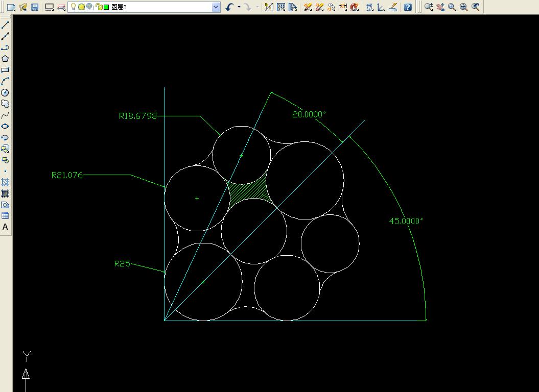Click the New drawing icon
This screenshot has height=392, width=539.
click(x=11, y=7)
